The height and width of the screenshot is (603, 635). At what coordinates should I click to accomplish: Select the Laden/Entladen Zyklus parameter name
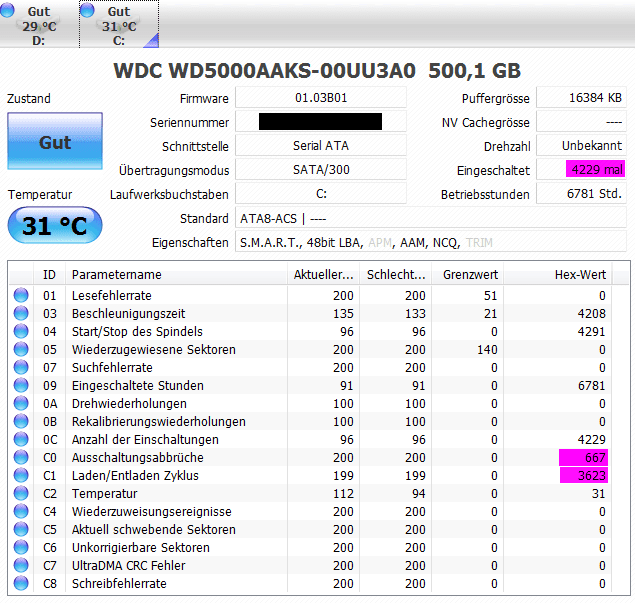click(135, 475)
